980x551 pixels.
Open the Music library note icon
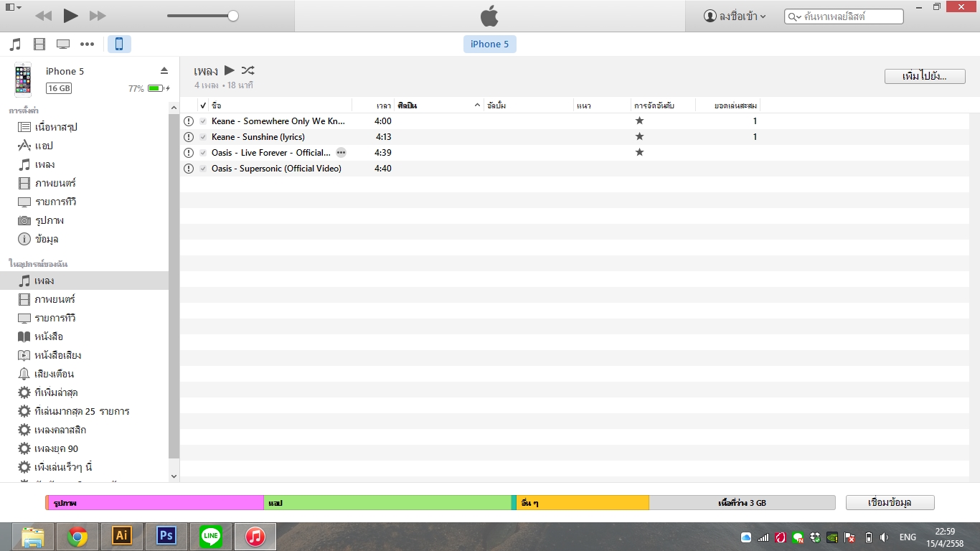pos(16,44)
